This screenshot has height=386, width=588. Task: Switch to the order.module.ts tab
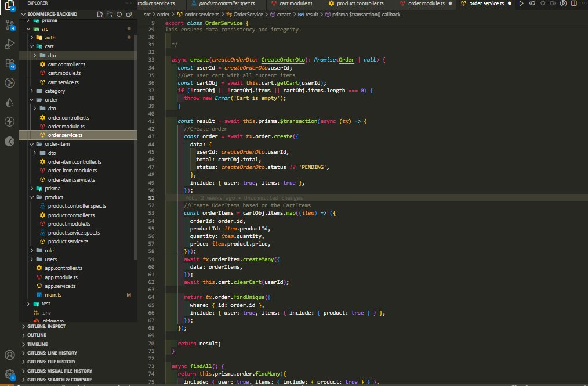click(x=426, y=3)
